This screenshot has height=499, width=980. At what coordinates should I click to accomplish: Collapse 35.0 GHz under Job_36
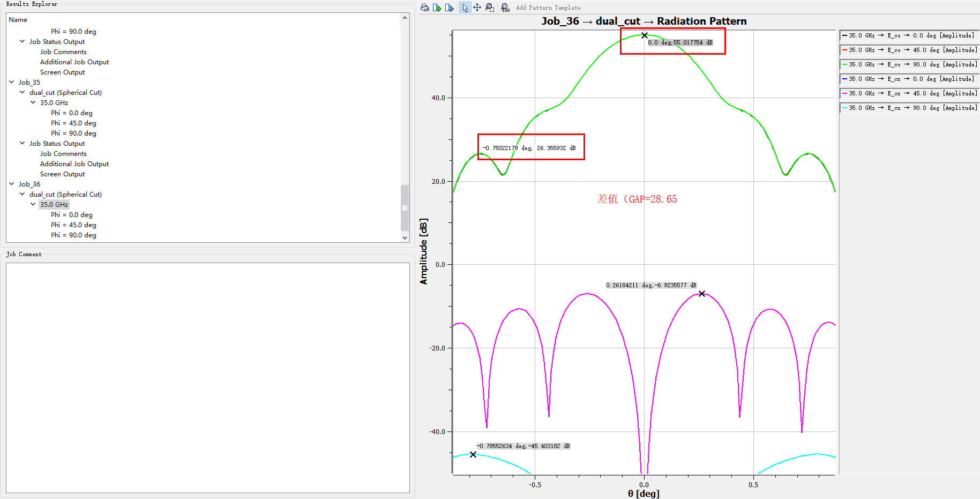[x=33, y=204]
